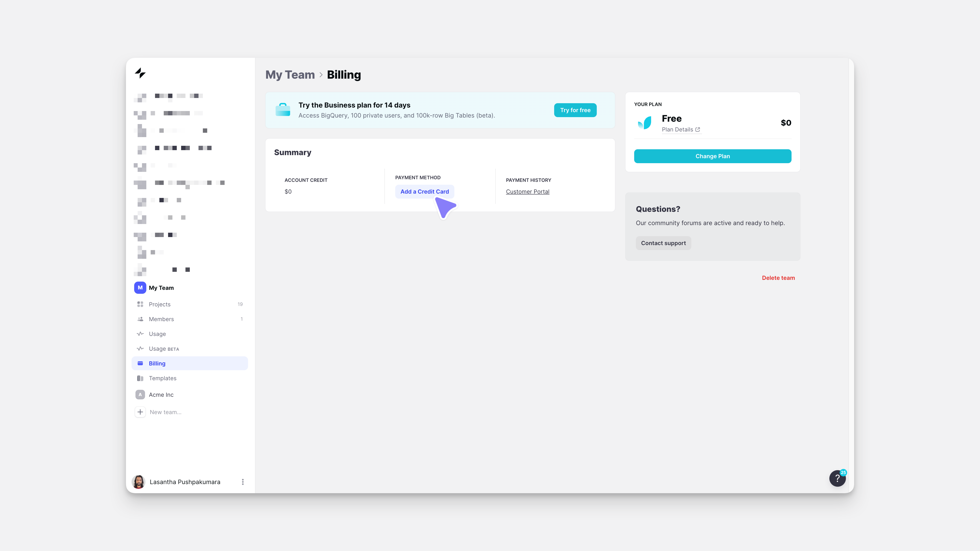The height and width of the screenshot is (551, 980).
Task: Select the Usage activity icon
Action: pyautogui.click(x=140, y=334)
